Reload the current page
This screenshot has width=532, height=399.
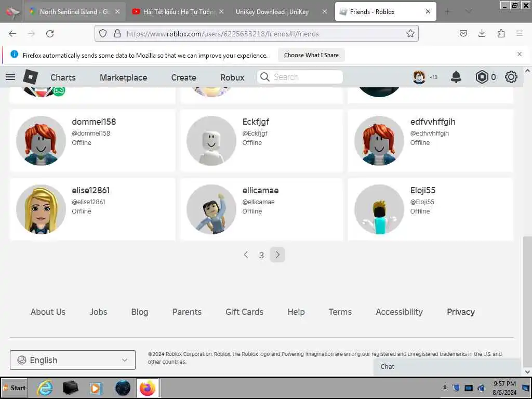click(x=50, y=34)
